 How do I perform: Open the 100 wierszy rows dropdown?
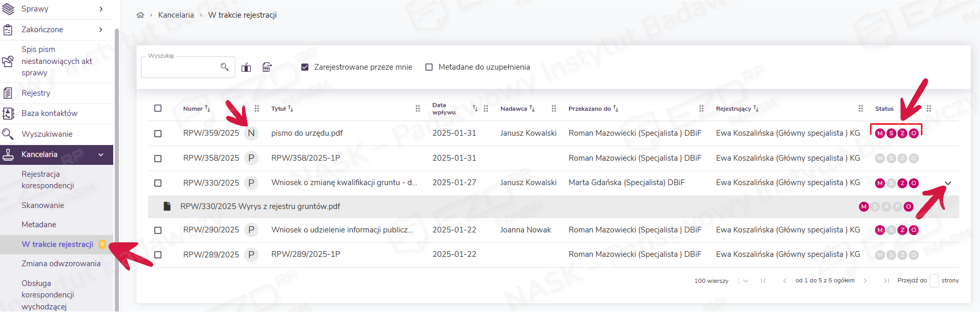tap(746, 281)
